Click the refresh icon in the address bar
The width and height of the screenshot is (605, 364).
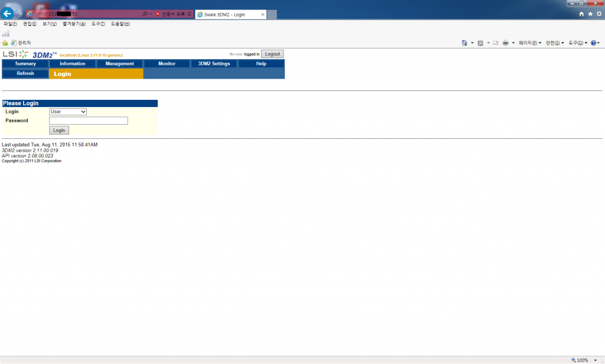coord(189,14)
